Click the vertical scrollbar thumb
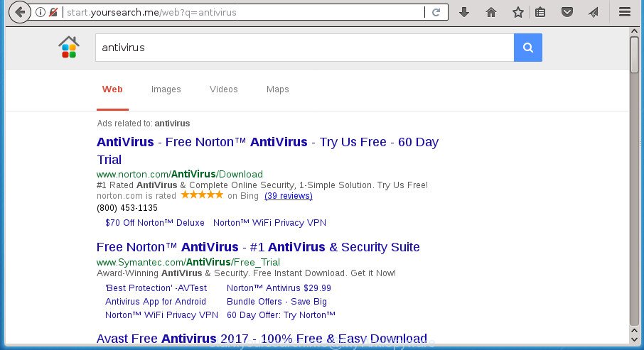 pyautogui.click(x=634, y=55)
